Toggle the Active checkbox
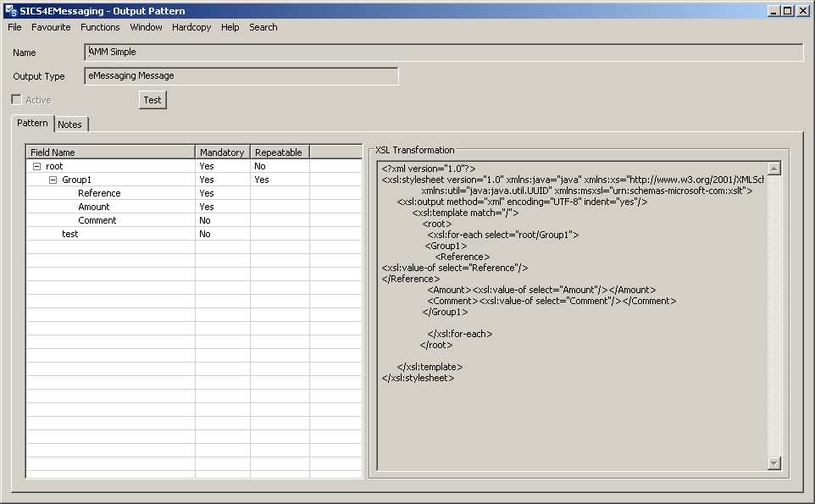This screenshot has width=815, height=504. point(16,100)
